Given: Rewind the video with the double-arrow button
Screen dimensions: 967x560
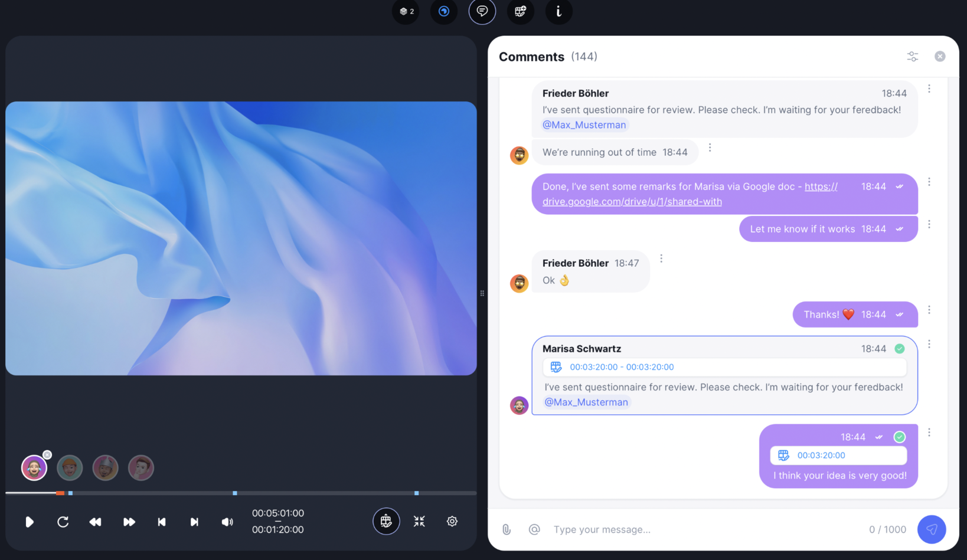Looking at the screenshot, I should tap(95, 522).
